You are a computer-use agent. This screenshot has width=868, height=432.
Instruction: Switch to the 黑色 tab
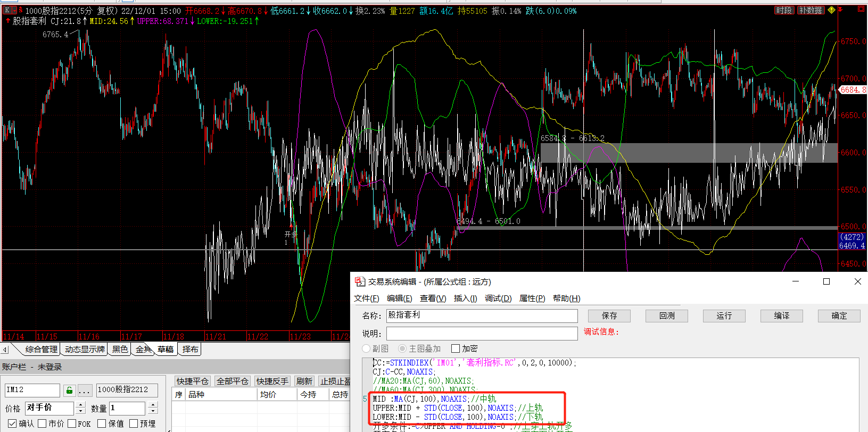pos(120,350)
